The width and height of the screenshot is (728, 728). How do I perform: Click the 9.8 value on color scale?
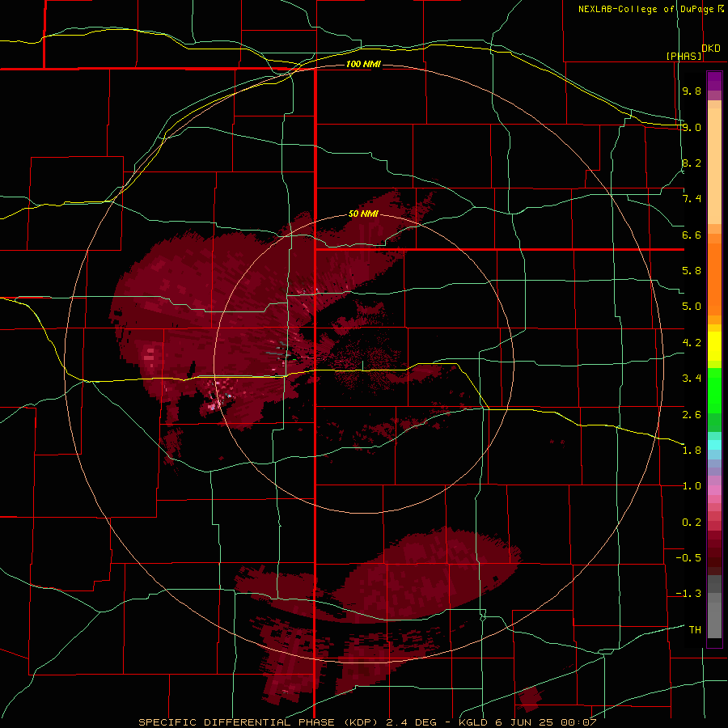pos(692,91)
